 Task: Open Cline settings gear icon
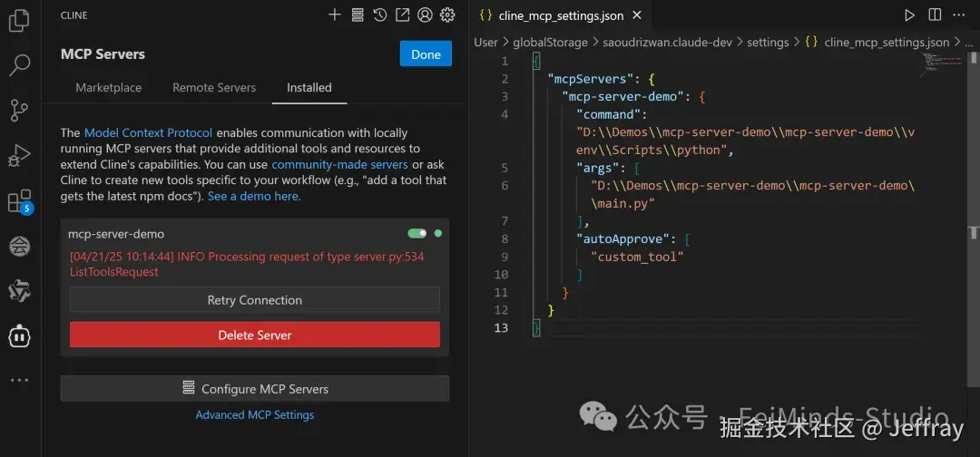point(447,15)
